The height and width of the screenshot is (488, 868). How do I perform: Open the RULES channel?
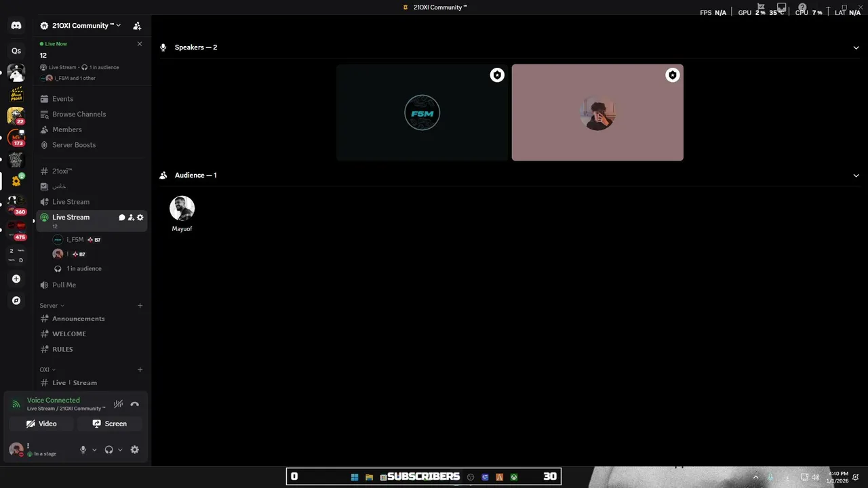coord(92,350)
